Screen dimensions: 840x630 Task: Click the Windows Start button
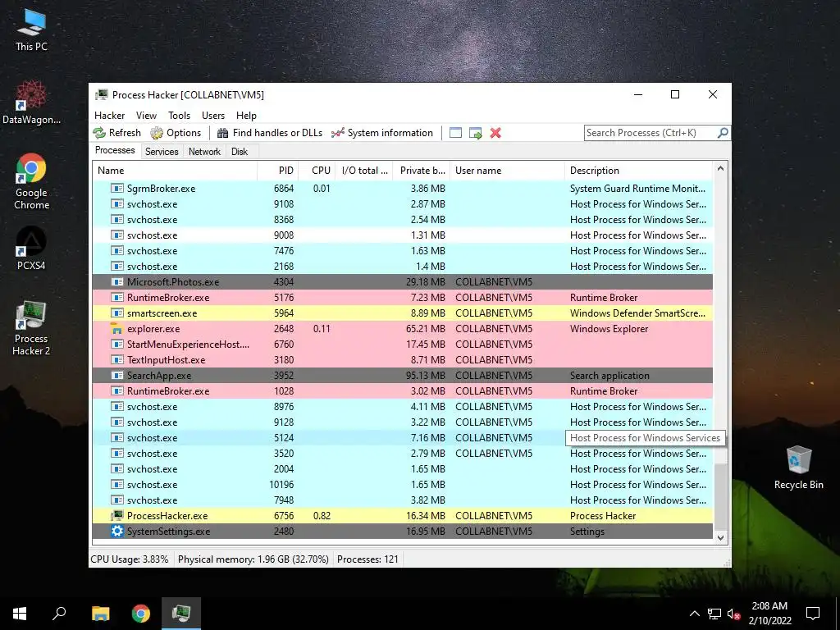click(20, 614)
